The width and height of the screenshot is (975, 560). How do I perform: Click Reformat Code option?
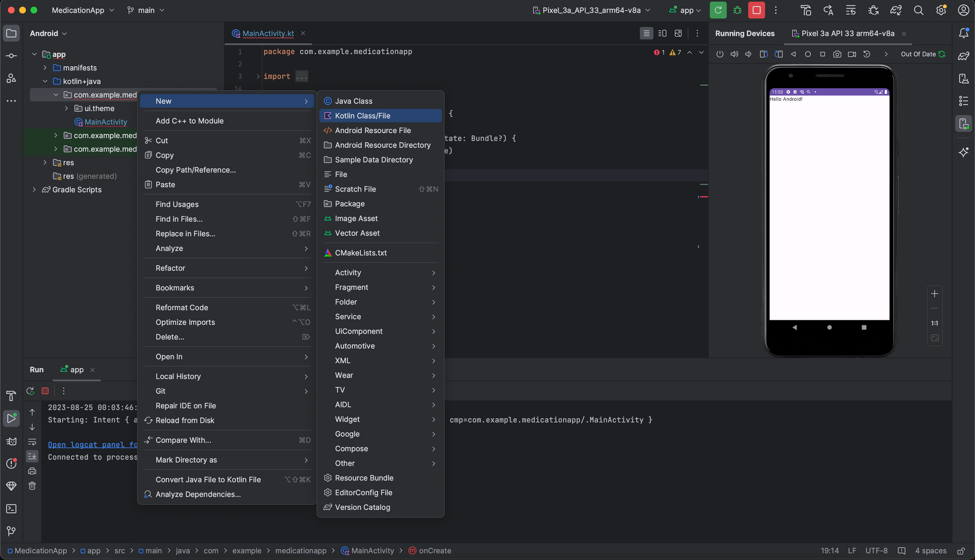click(181, 308)
